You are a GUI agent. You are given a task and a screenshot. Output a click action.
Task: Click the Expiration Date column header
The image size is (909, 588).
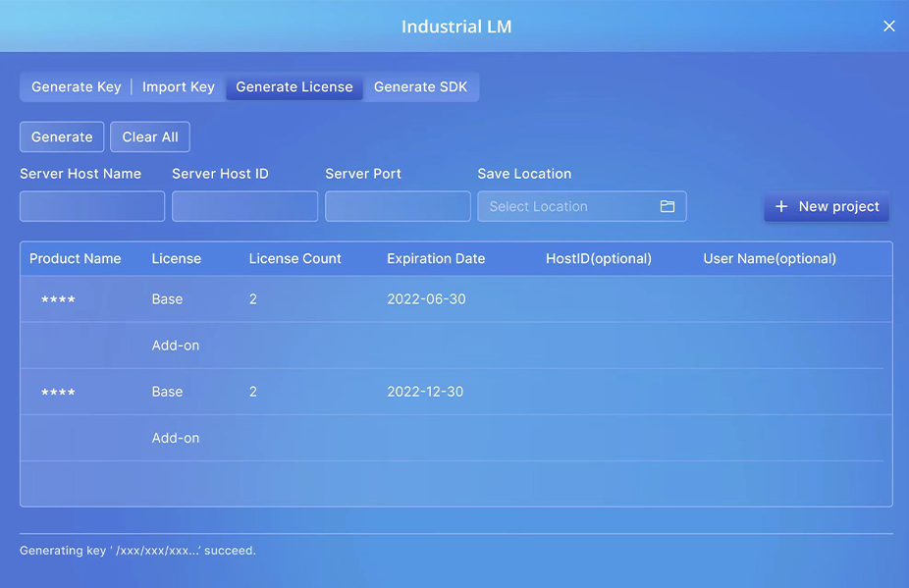point(436,258)
